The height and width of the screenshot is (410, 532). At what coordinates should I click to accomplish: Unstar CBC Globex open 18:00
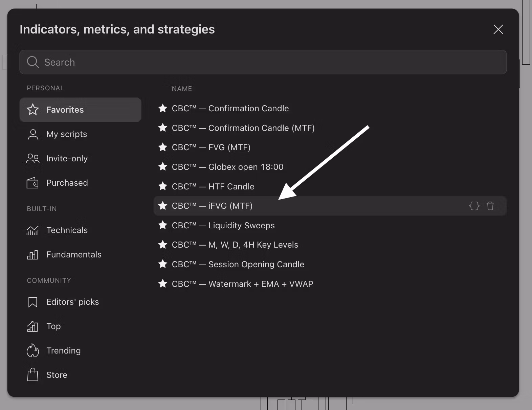pos(163,167)
